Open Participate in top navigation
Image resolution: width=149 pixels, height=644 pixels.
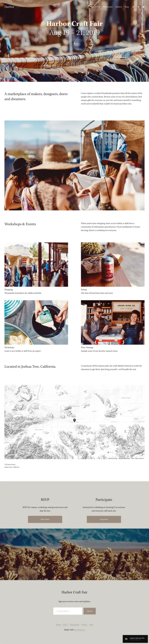pos(108,7)
